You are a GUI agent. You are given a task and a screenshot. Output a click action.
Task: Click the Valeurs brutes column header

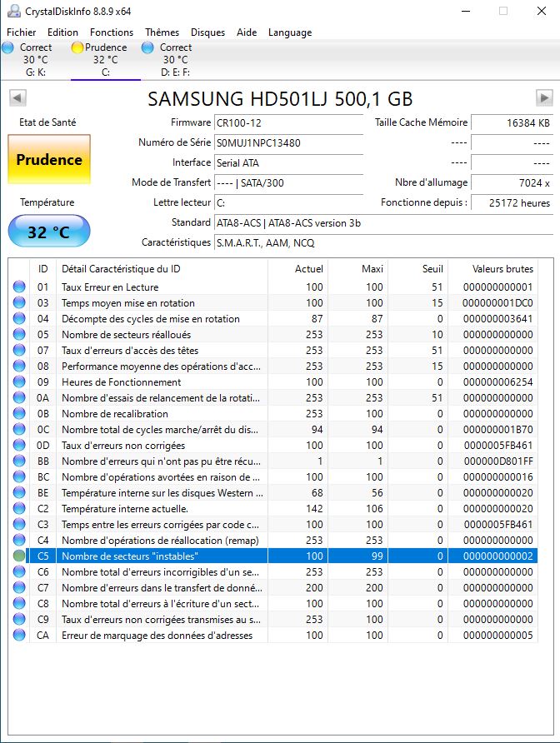click(492, 269)
